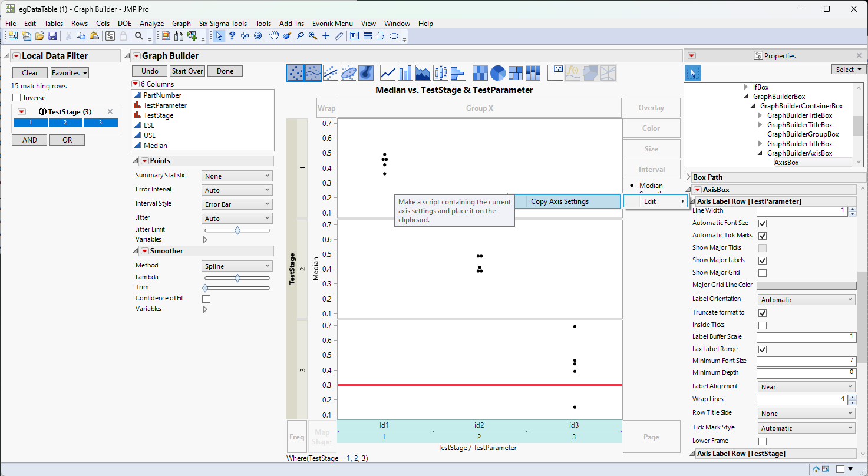Choose the Box Plot graph element
The image size is (868, 476).
pos(440,72)
